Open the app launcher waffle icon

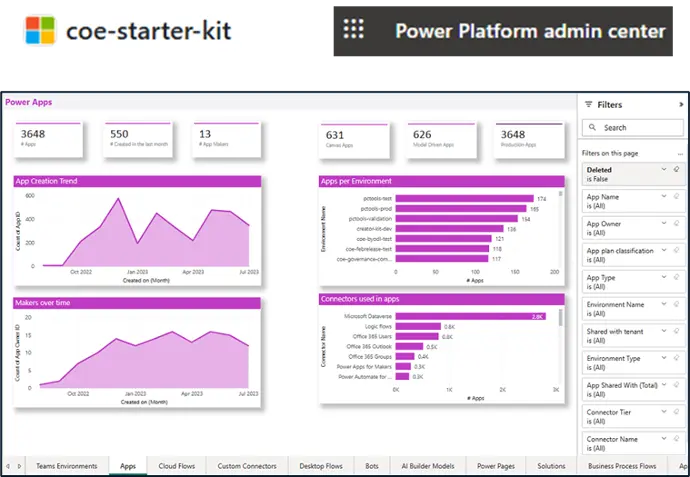pyautogui.click(x=353, y=29)
